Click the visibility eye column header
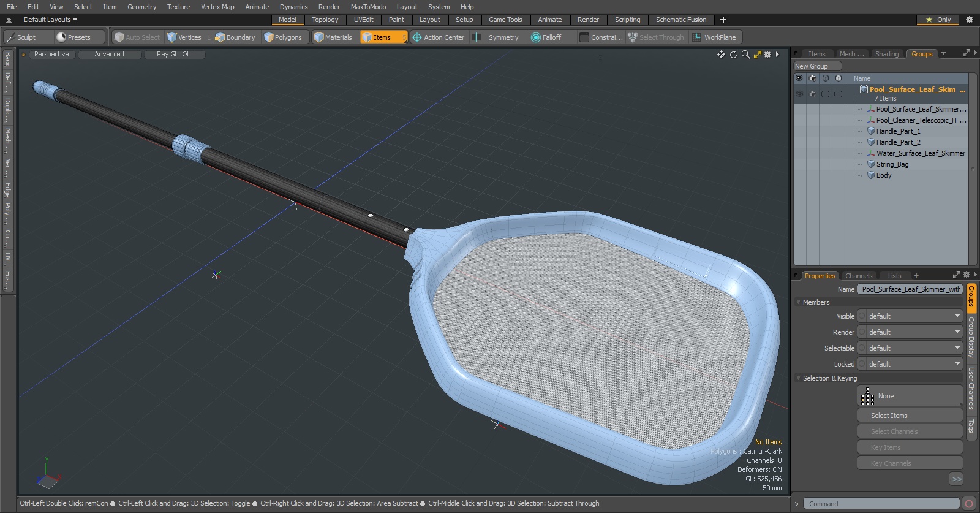The height and width of the screenshot is (513, 980). (x=799, y=78)
